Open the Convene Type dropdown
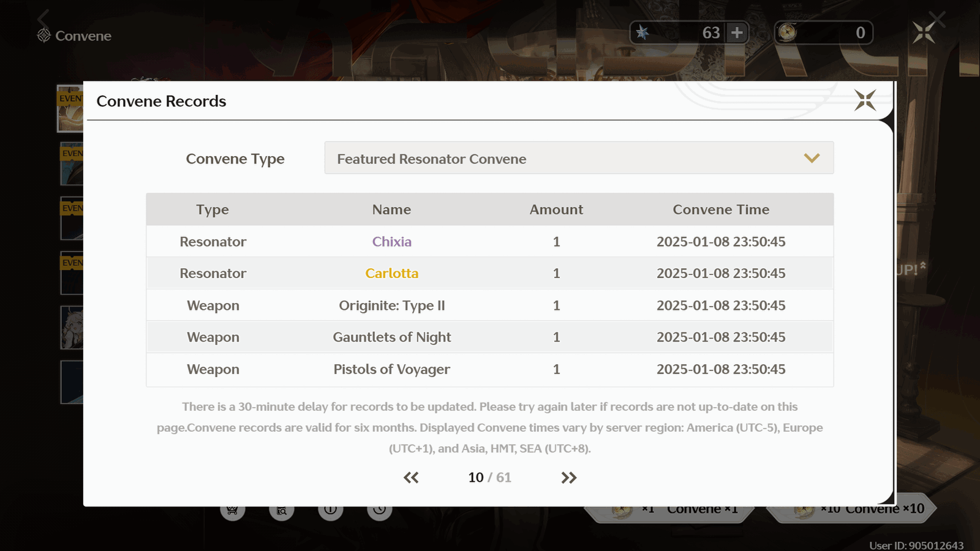The width and height of the screenshot is (980, 551). pyautogui.click(x=579, y=158)
